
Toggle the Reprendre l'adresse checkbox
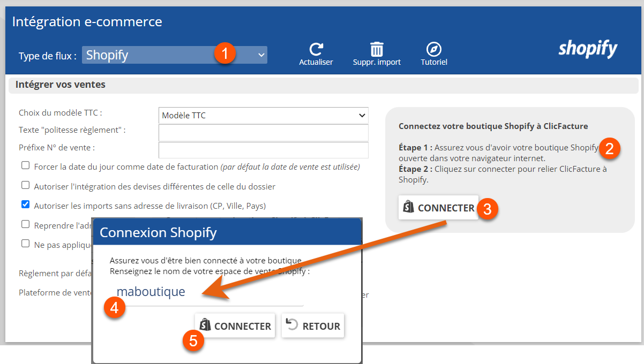25,224
